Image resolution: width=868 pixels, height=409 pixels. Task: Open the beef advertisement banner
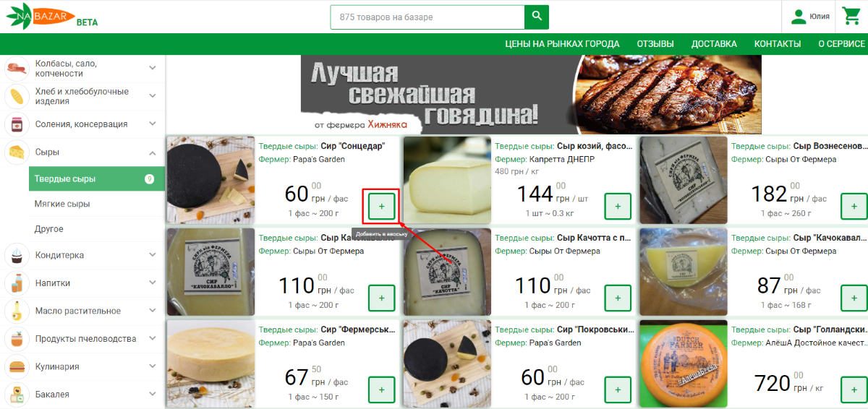tap(531, 95)
